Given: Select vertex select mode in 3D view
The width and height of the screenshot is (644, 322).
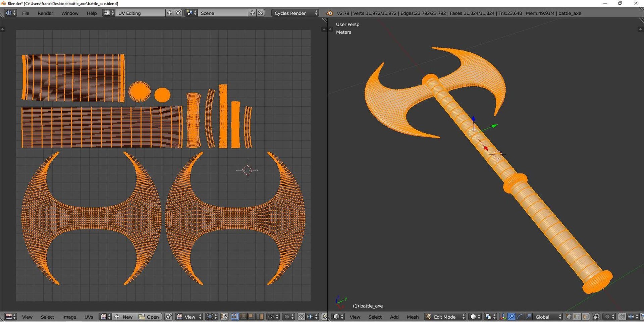Looking at the screenshot, I should pyautogui.click(x=569, y=317).
